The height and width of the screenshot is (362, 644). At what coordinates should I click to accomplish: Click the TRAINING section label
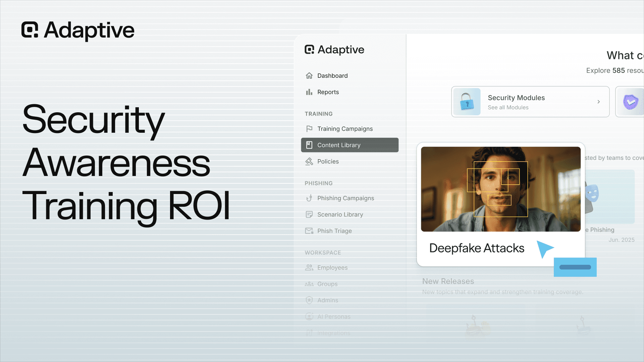tap(319, 114)
